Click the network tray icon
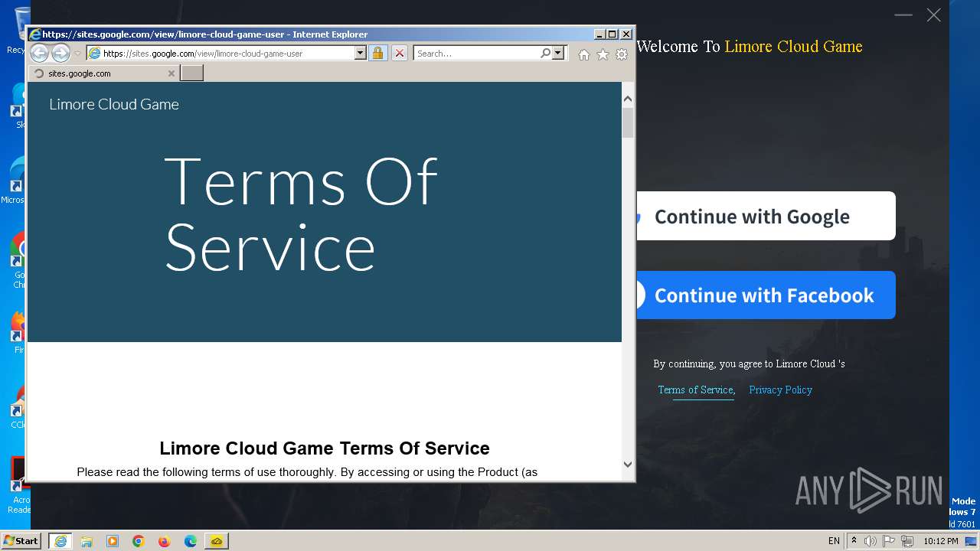The image size is (980, 551). (x=907, y=541)
